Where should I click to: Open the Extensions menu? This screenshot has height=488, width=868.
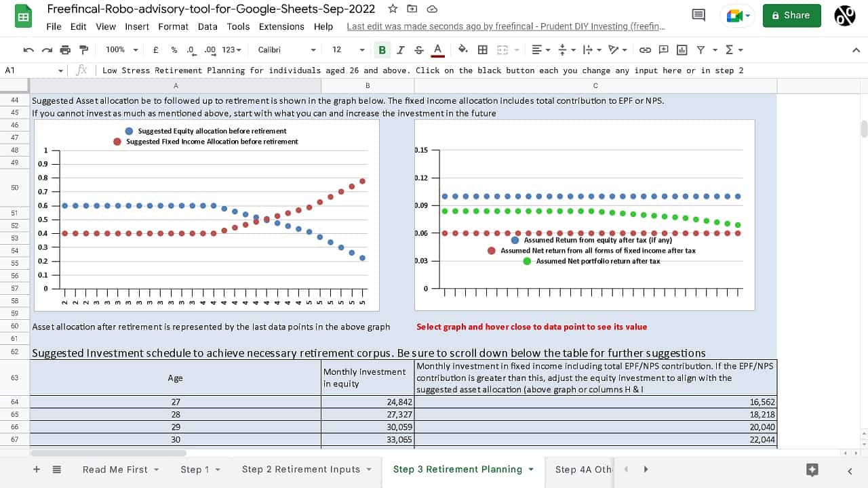(281, 26)
